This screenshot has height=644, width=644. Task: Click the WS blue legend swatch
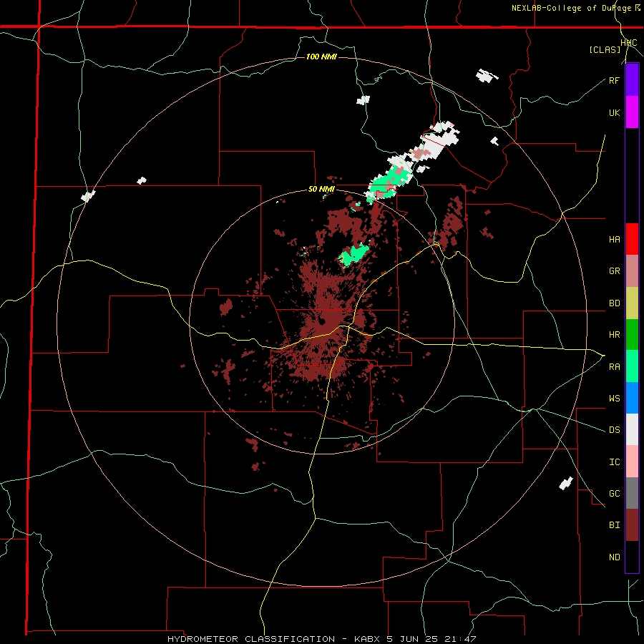pyautogui.click(x=632, y=398)
